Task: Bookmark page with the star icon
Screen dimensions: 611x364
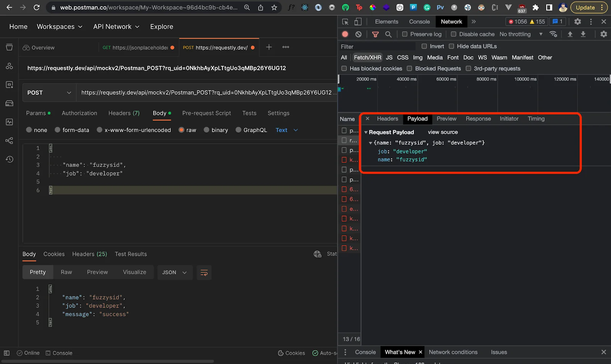Action: tap(274, 7)
